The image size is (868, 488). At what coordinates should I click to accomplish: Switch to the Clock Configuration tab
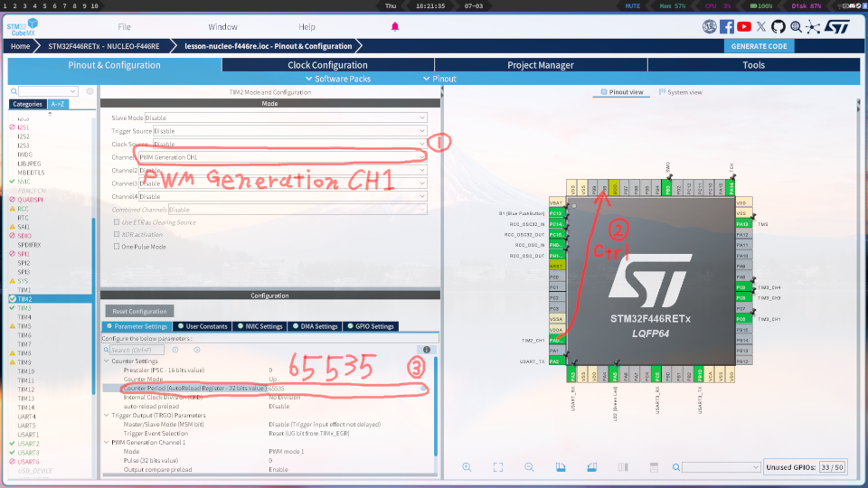pyautogui.click(x=327, y=65)
